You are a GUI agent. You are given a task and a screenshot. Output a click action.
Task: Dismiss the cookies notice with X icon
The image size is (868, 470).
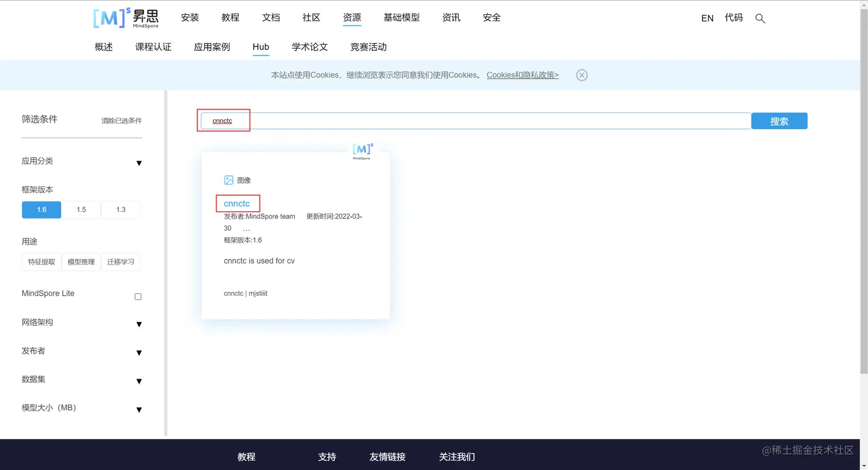(x=582, y=75)
